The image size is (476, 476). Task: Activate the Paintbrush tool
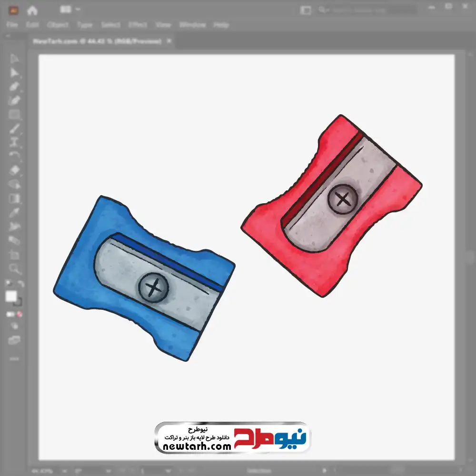[15, 129]
